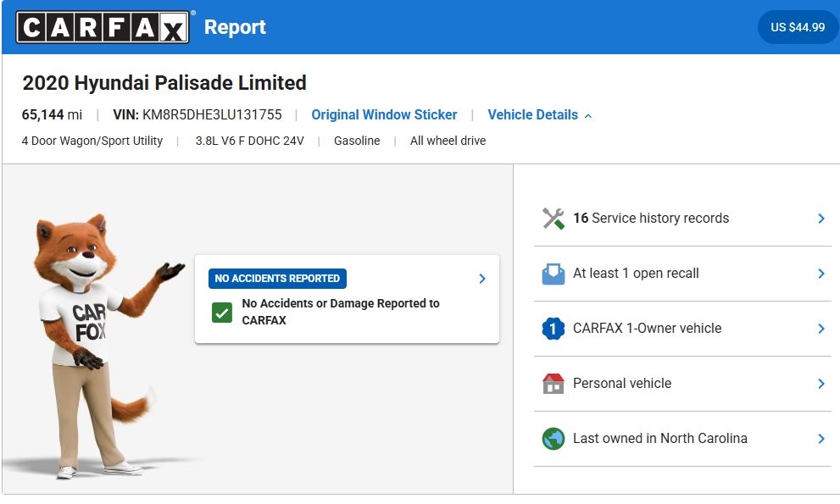Click the green checkmark for no accidents

[222, 313]
